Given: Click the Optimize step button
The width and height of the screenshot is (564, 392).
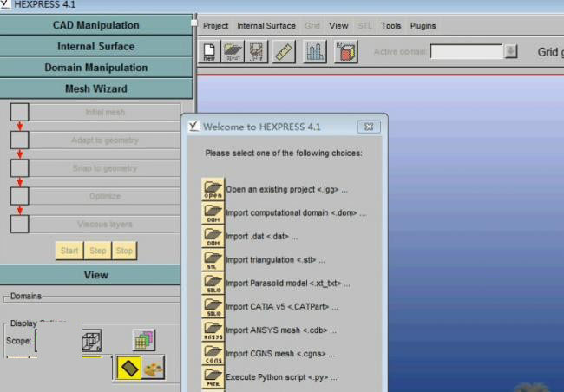Looking at the screenshot, I should tap(105, 196).
